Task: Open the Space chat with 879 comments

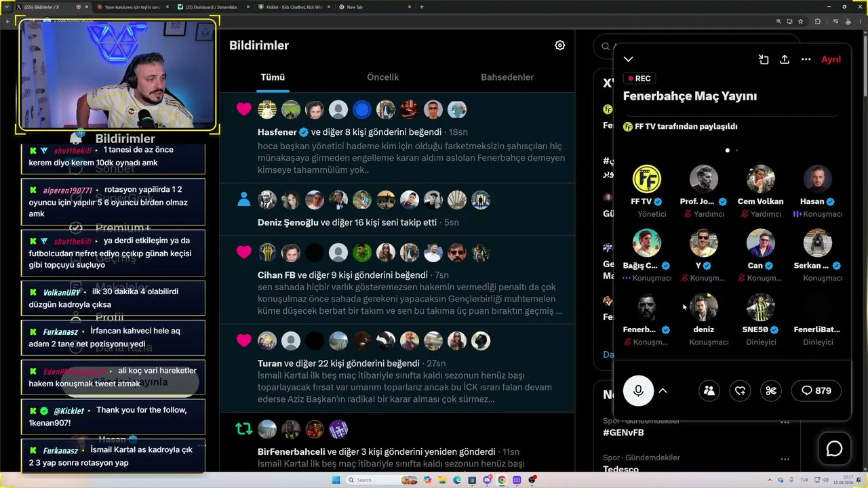Action: coord(816,390)
